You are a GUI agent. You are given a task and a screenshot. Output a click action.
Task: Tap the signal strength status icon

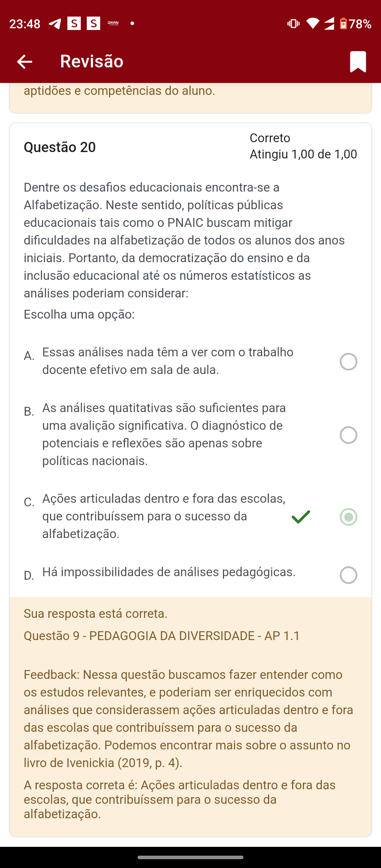pyautogui.click(x=329, y=24)
